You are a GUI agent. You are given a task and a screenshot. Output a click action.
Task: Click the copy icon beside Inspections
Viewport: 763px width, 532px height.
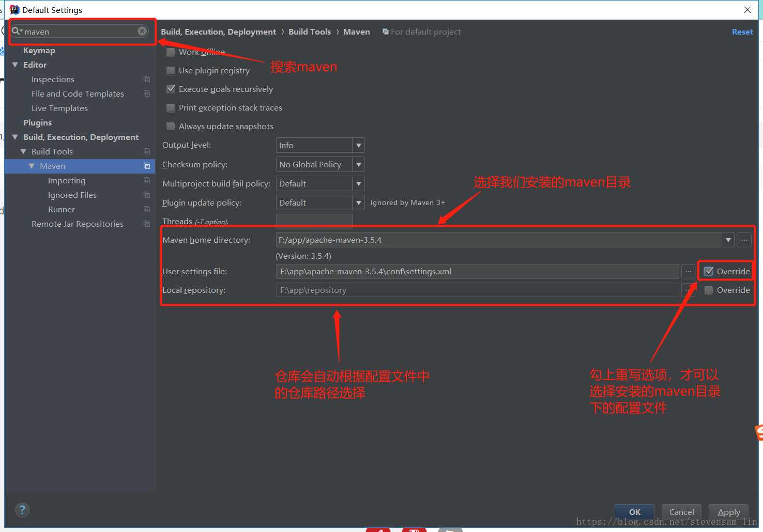[x=147, y=79]
